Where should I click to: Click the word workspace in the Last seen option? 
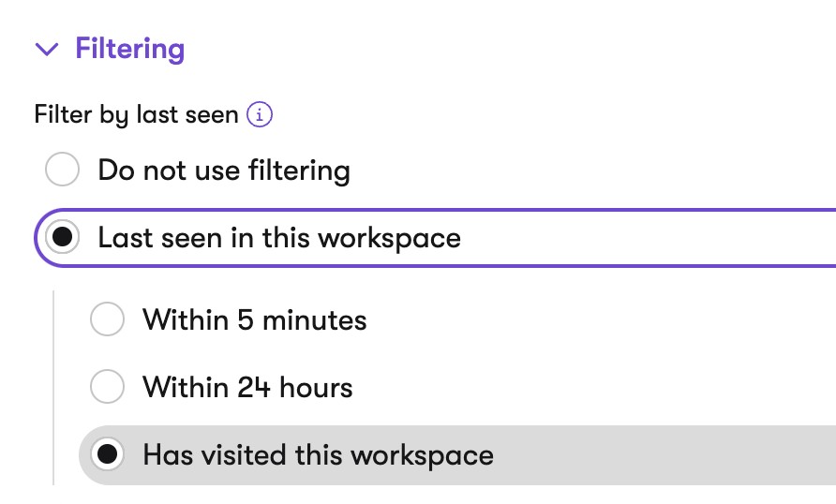[390, 239]
